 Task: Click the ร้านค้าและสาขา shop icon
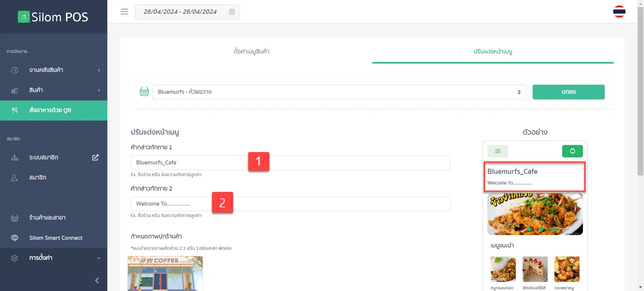pyautogui.click(x=15, y=218)
